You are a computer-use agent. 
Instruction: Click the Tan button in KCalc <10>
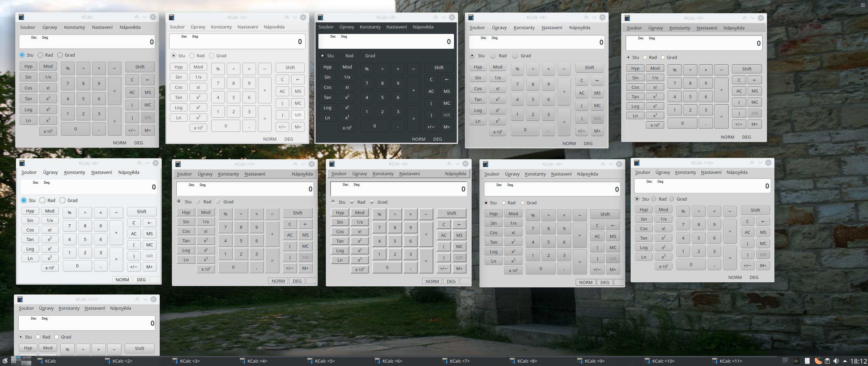(644, 238)
